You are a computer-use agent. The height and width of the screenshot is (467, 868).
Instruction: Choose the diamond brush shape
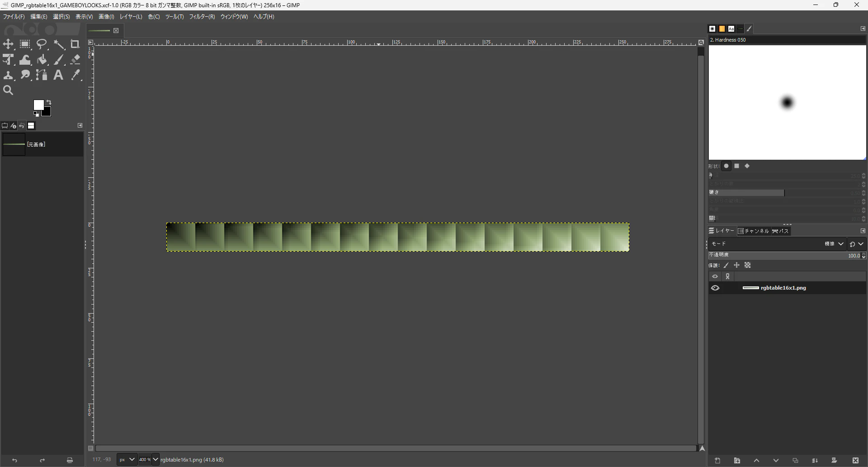pos(747,166)
